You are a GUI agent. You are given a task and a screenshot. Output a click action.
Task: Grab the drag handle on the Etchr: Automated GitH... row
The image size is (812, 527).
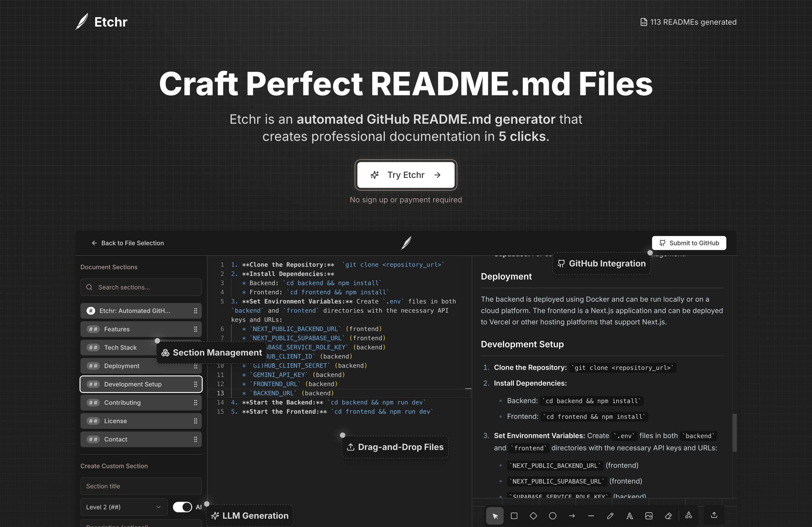[x=195, y=311]
